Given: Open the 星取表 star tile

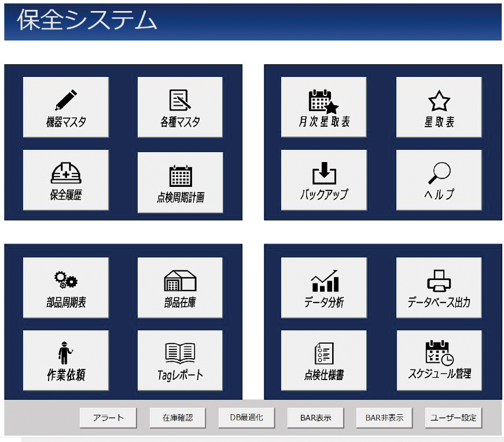Looking at the screenshot, I should 439,107.
